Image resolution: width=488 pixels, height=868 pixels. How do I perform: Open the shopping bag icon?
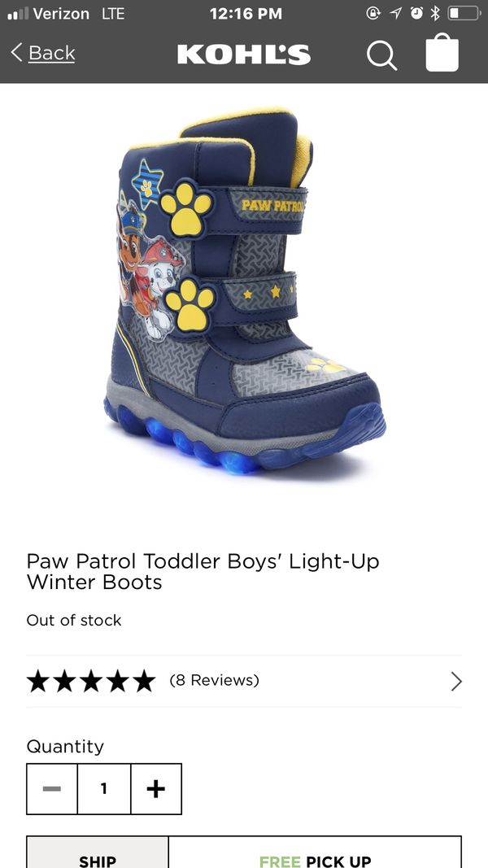click(442, 53)
